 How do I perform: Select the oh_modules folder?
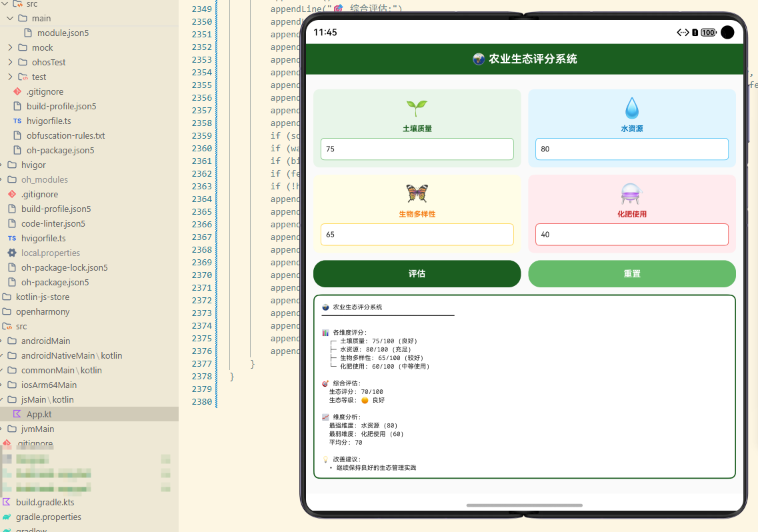coord(44,179)
